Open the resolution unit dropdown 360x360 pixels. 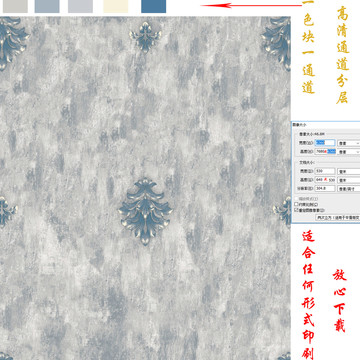(349, 188)
